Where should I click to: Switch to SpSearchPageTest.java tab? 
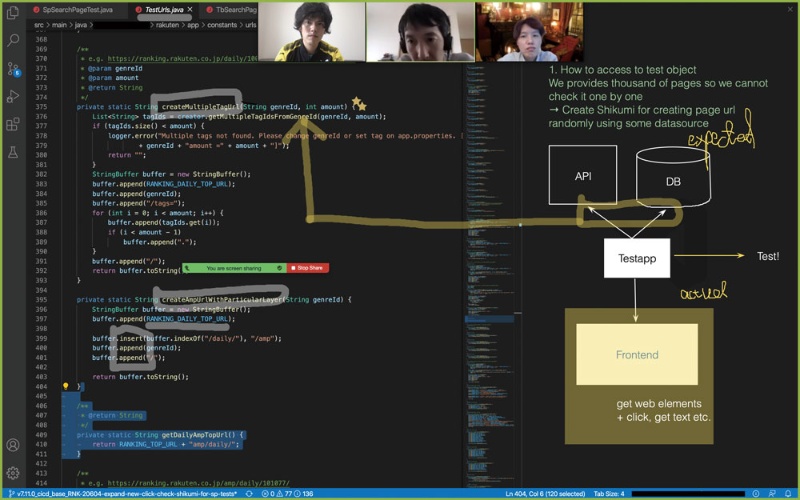77,9
